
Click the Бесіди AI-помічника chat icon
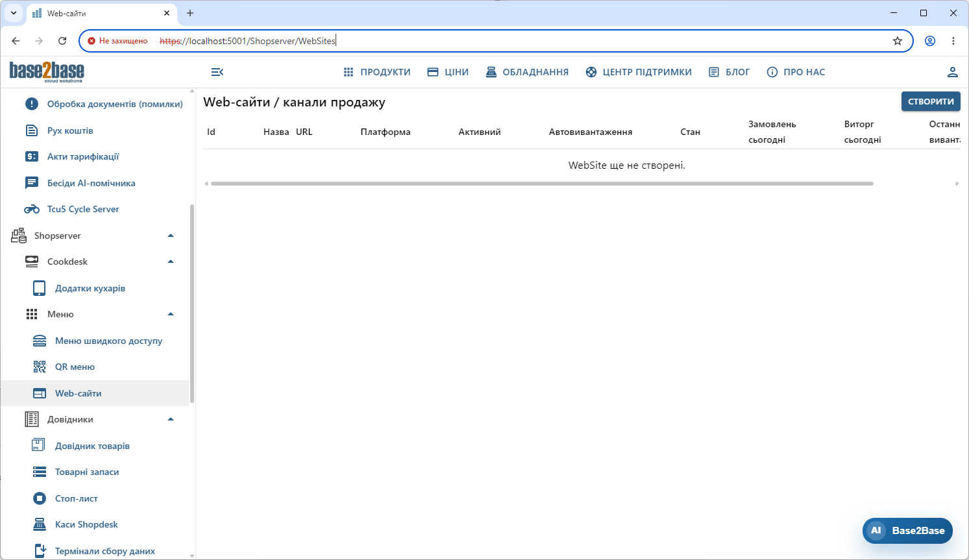[32, 183]
